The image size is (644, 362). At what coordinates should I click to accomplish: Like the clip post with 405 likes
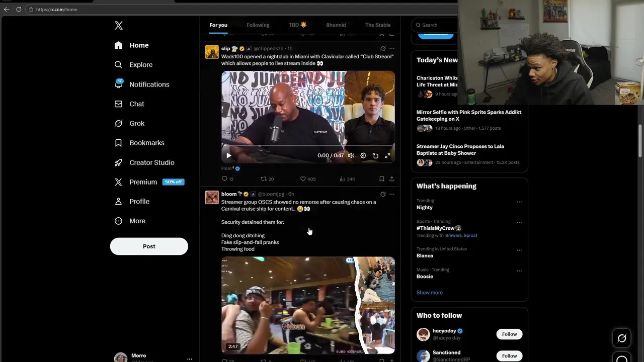coord(308,179)
